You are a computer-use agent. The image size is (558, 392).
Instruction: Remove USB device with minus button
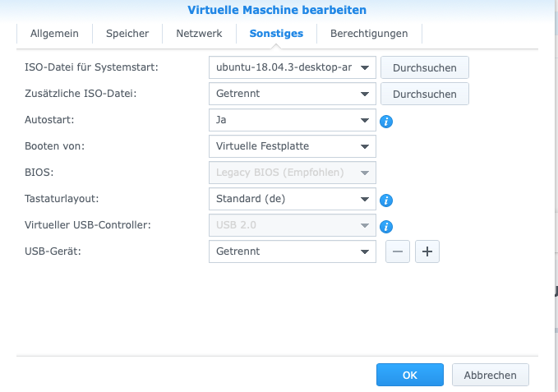pos(398,251)
